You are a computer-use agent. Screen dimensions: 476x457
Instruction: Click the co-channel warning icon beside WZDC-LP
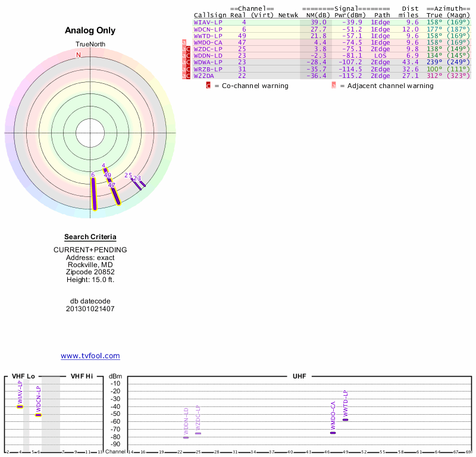[188, 49]
